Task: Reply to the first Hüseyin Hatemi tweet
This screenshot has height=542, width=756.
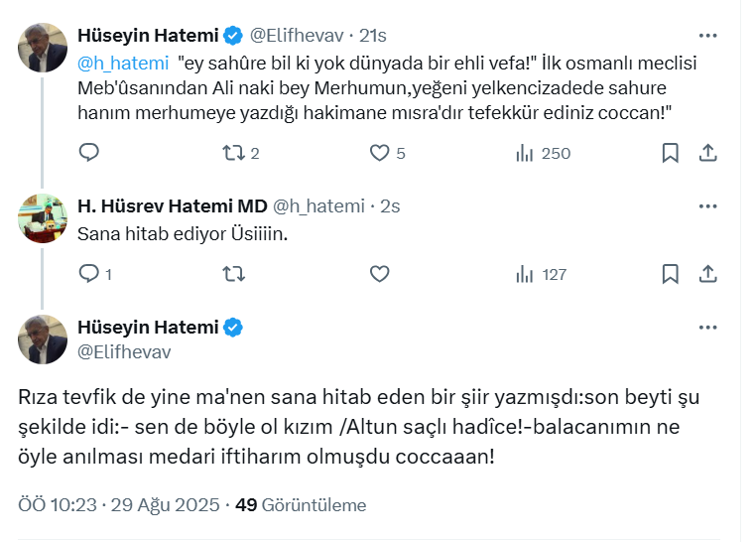Action: (89, 153)
